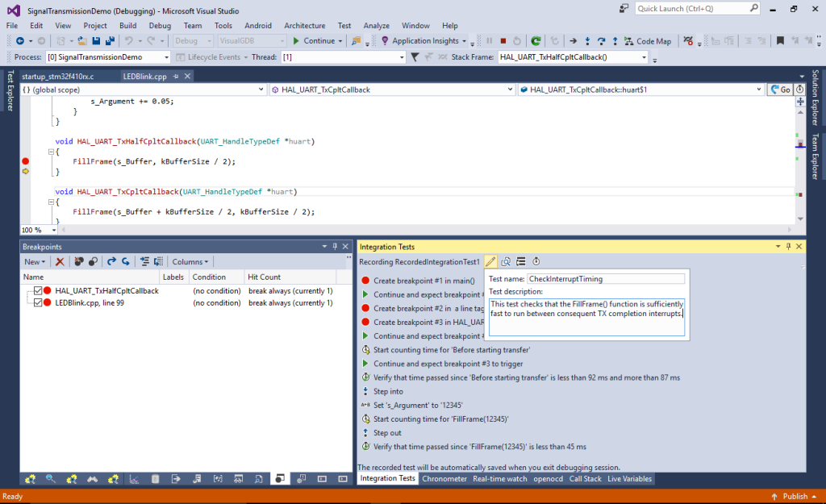Click the pencil edit icon in Integration Tests
This screenshot has width=826, height=504.
(x=490, y=261)
